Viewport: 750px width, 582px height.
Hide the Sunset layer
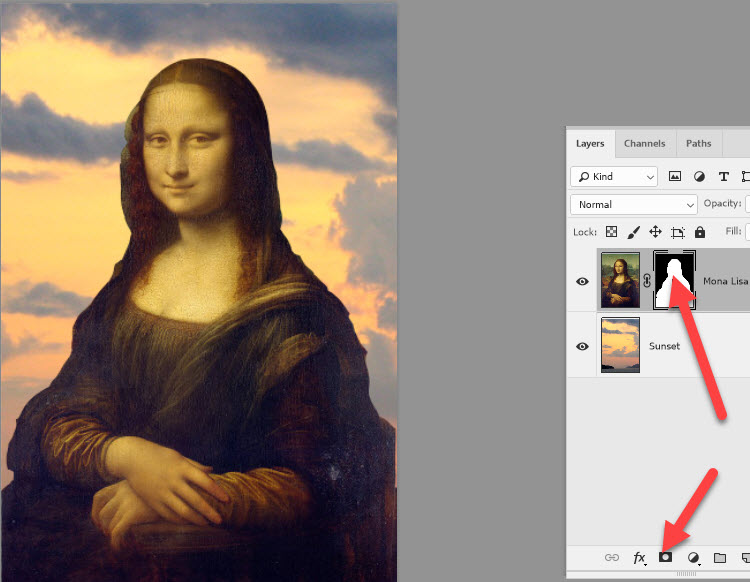[582, 346]
